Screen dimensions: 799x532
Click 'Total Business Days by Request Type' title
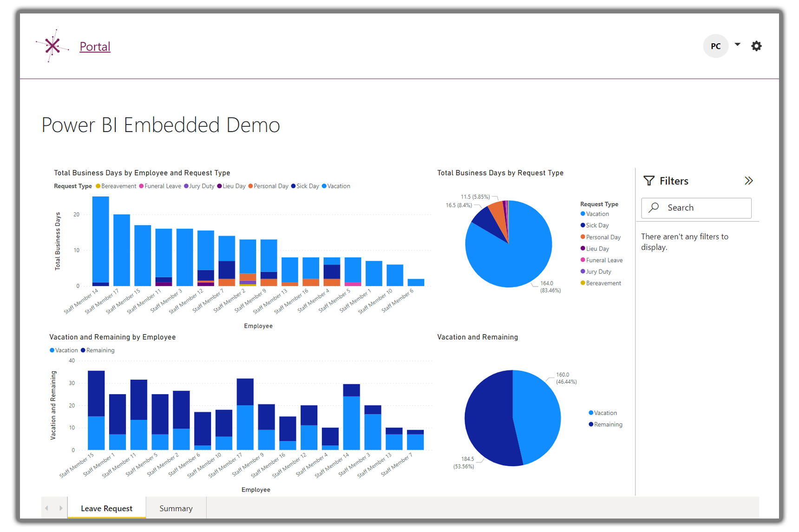[x=500, y=173]
